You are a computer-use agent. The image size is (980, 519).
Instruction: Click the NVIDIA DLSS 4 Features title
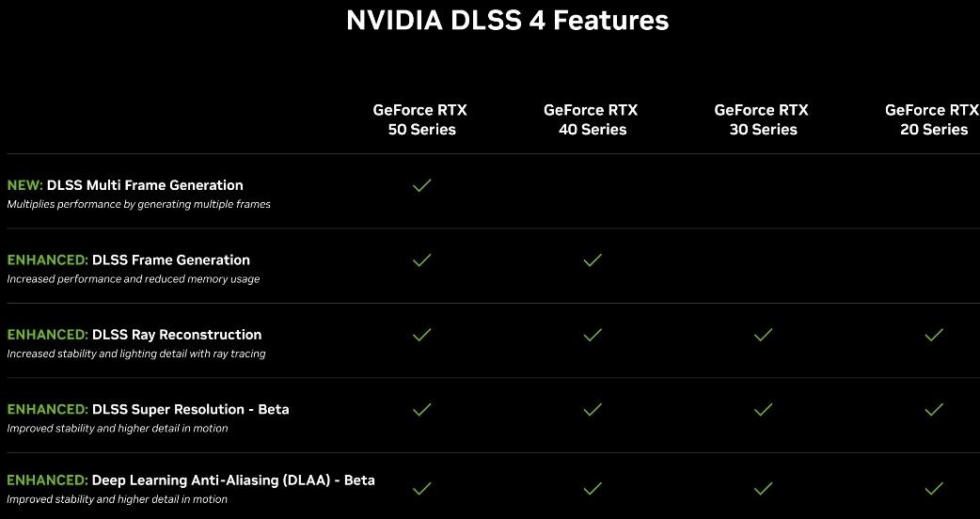[507, 21]
